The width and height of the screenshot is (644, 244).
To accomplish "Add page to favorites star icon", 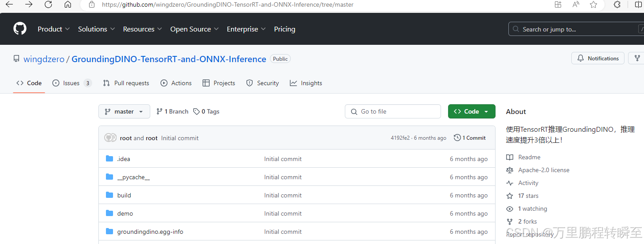I will 593,4.
